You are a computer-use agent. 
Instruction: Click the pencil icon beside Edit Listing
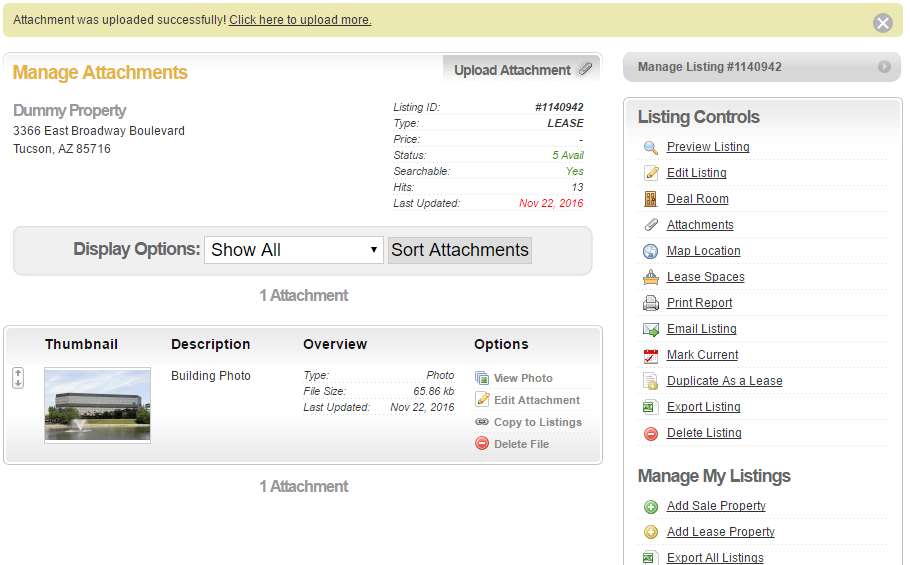(651, 173)
